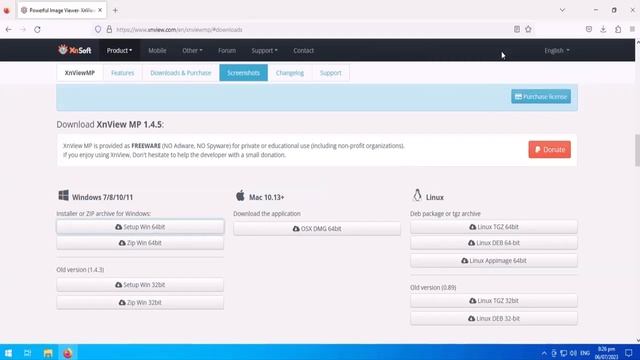The height and width of the screenshot is (360, 640).
Task: Go back using the browser back arrow
Action: (x=9, y=29)
